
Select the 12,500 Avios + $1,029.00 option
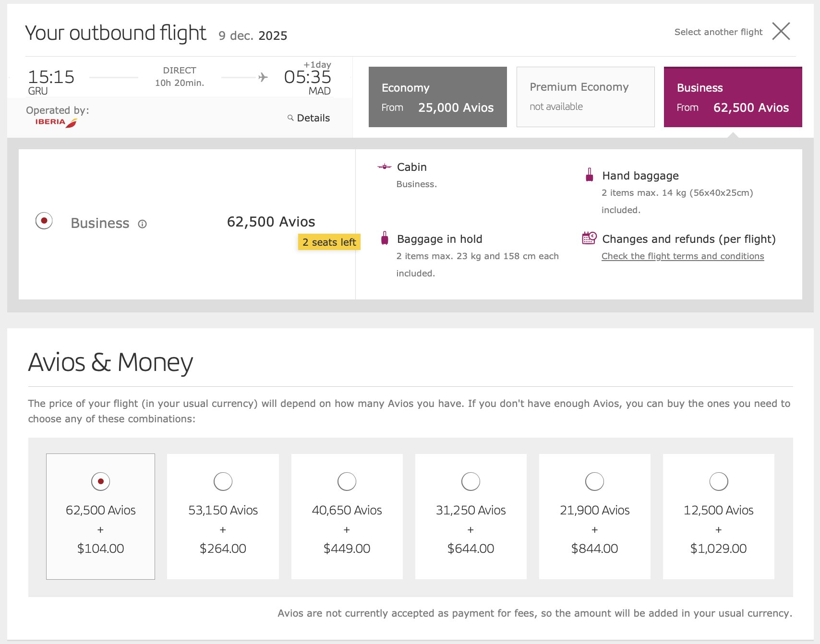(x=718, y=516)
